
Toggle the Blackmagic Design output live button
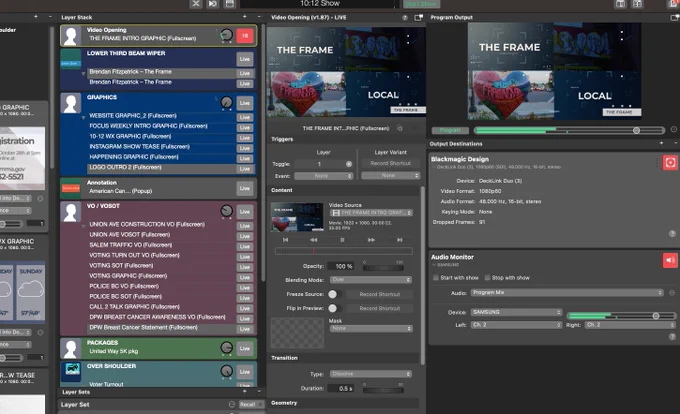pyautogui.click(x=670, y=163)
